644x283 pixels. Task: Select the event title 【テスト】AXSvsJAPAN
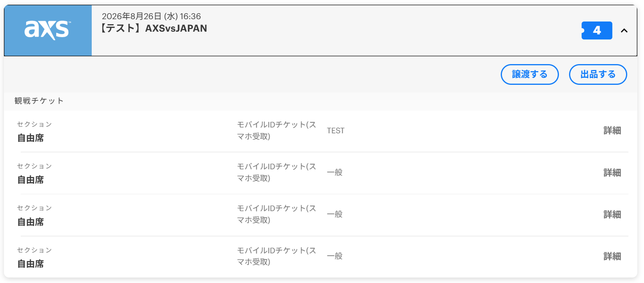[153, 28]
